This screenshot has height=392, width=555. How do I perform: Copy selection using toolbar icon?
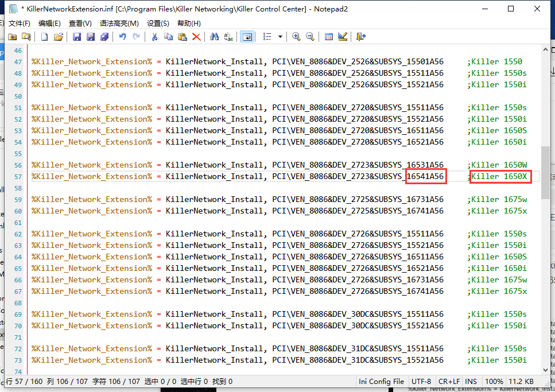point(169,37)
